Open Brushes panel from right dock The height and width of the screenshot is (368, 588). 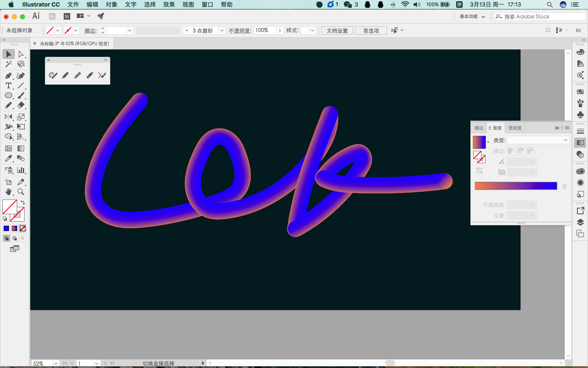click(580, 103)
